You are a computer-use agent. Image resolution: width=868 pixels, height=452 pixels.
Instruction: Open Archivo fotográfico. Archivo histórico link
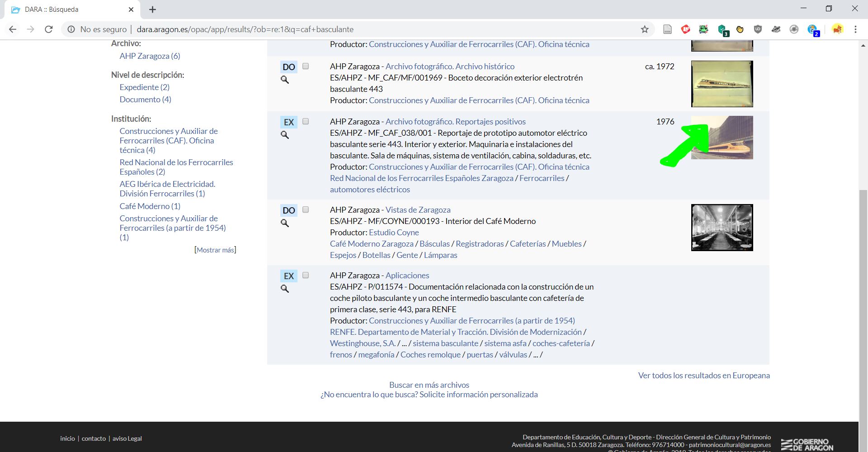tap(450, 67)
